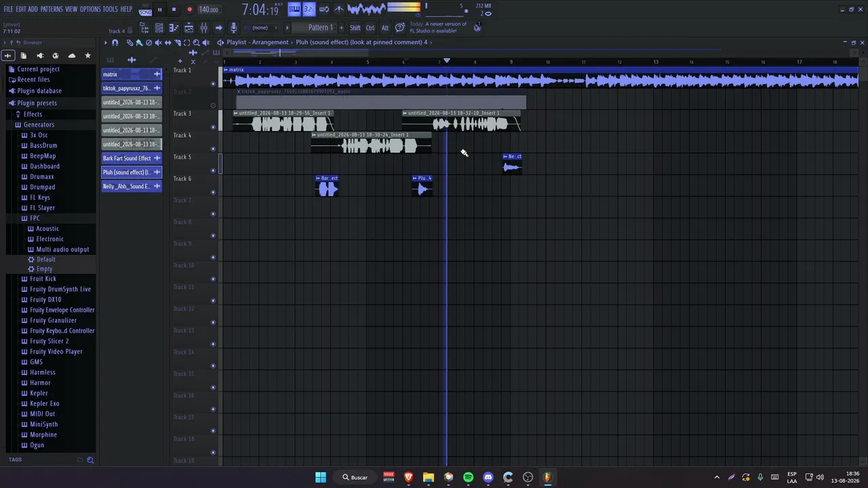
Task: Open Discord from the taskbar
Action: (x=488, y=477)
